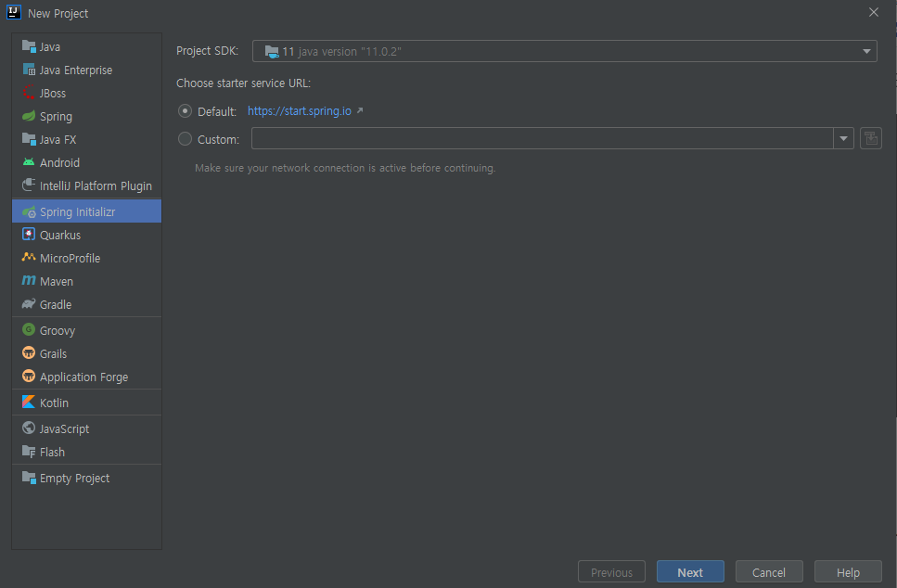Pick Kotlin from the project list
Image resolution: width=897 pixels, height=588 pixels.
[87, 403]
